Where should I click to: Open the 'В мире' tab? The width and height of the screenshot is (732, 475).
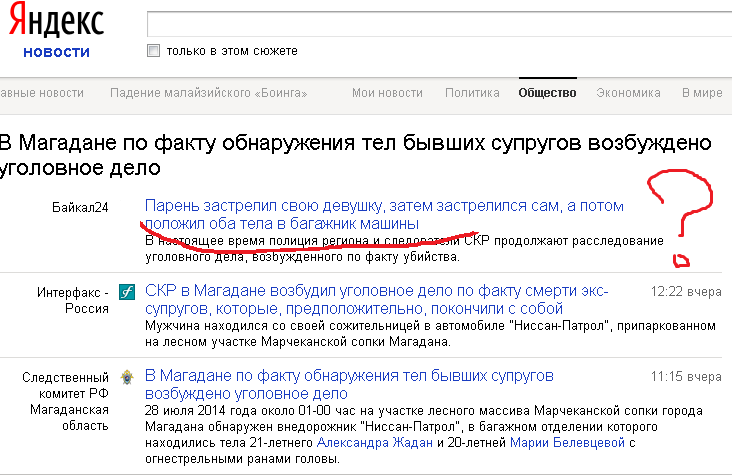click(x=702, y=93)
